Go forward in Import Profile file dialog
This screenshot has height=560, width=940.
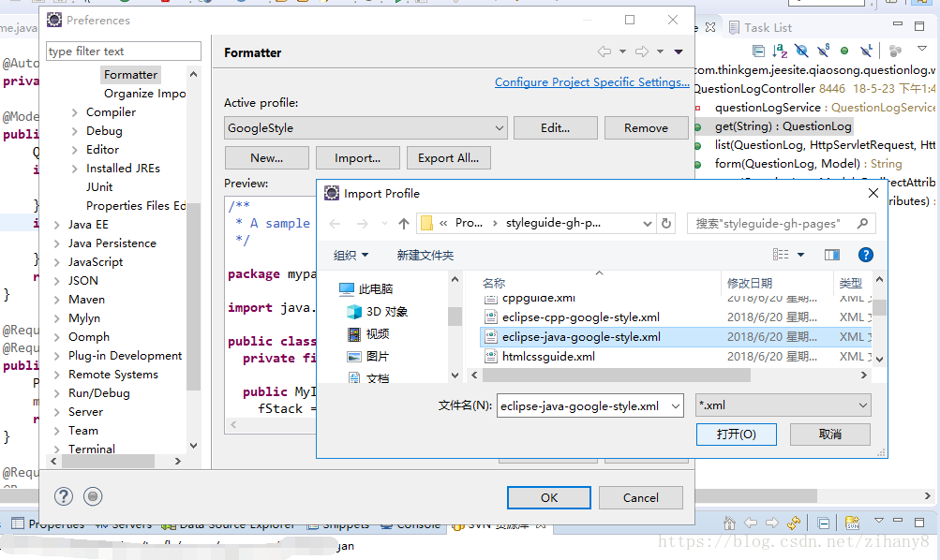(363, 224)
